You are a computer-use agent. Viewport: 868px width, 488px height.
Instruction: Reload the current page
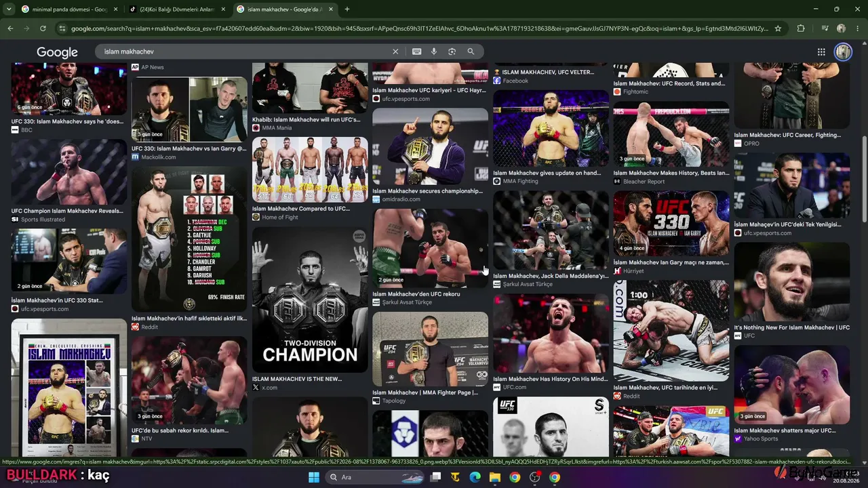[x=43, y=28]
